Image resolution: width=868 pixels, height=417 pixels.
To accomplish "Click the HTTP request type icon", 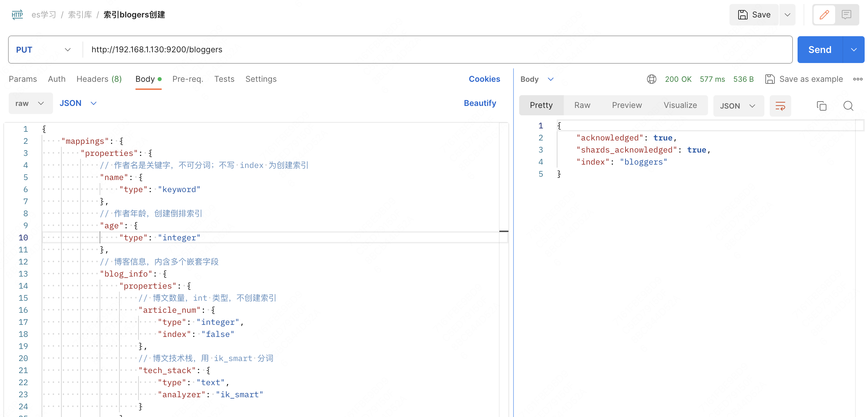I will (17, 15).
